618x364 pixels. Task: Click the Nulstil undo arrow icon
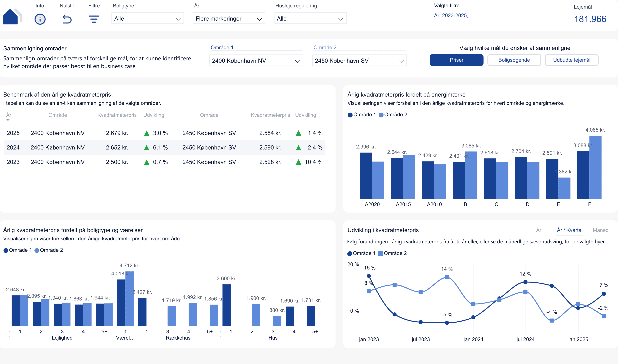[x=67, y=19]
